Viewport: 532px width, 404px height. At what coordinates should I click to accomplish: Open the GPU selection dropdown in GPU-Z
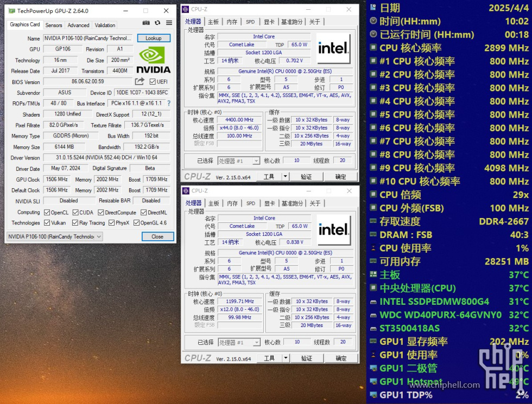click(55, 236)
